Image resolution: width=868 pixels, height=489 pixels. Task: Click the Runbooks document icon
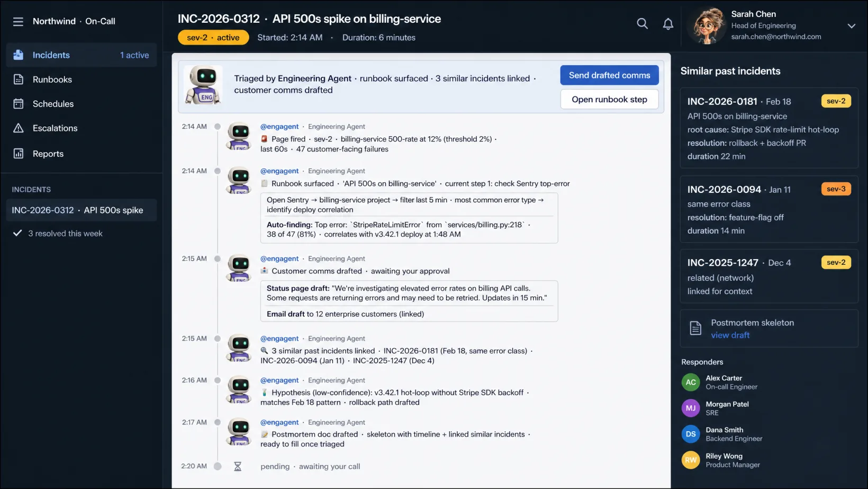tap(19, 79)
